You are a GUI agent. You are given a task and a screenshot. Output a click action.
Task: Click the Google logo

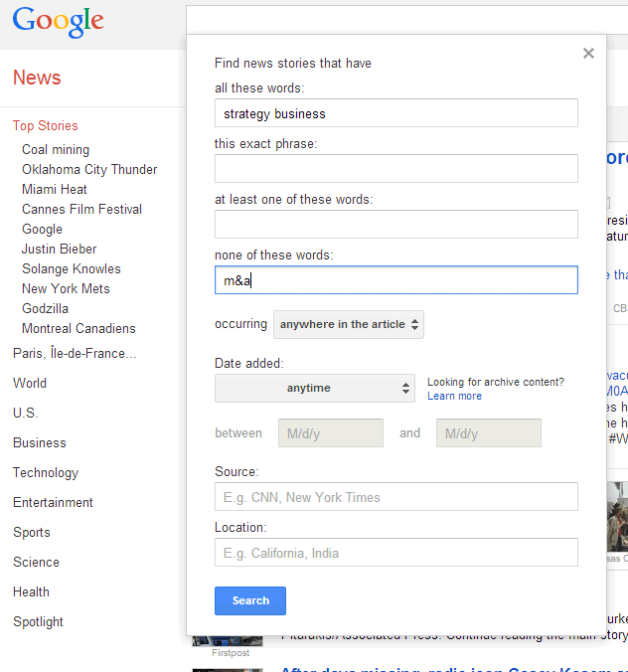(59, 22)
